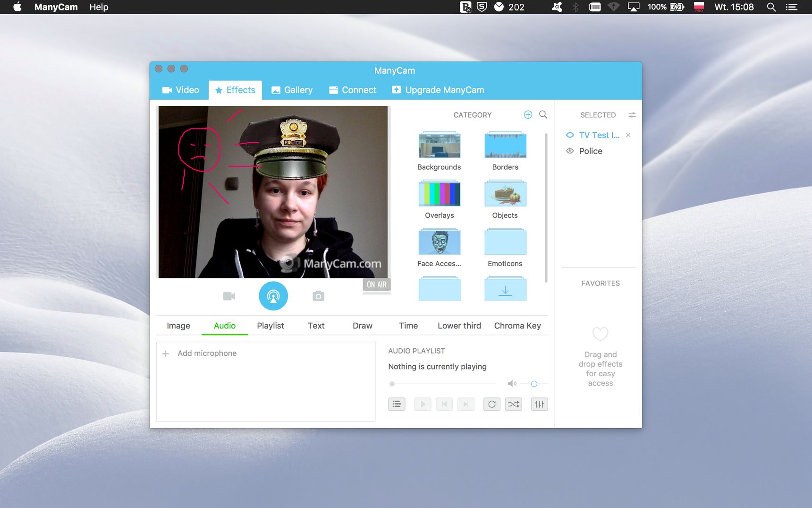The height and width of the screenshot is (508, 812).
Task: Open the Objects effects folder
Action: 505,193
